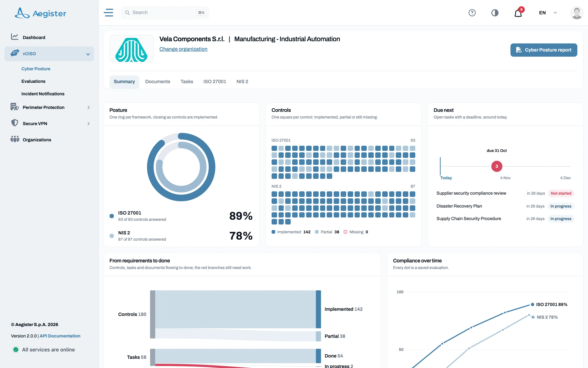Viewport: 588px width, 368px height.
Task: Click the Missing legend swatch in Controls
Action: 345,232
